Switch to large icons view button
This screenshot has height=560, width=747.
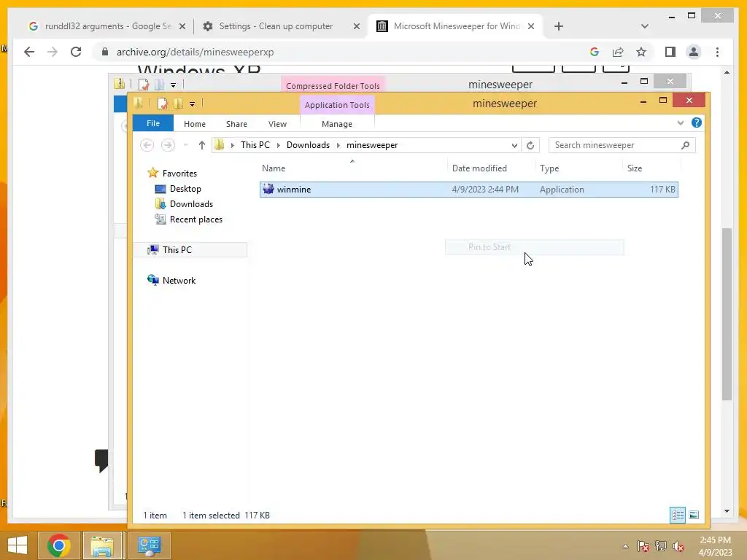pos(694,515)
